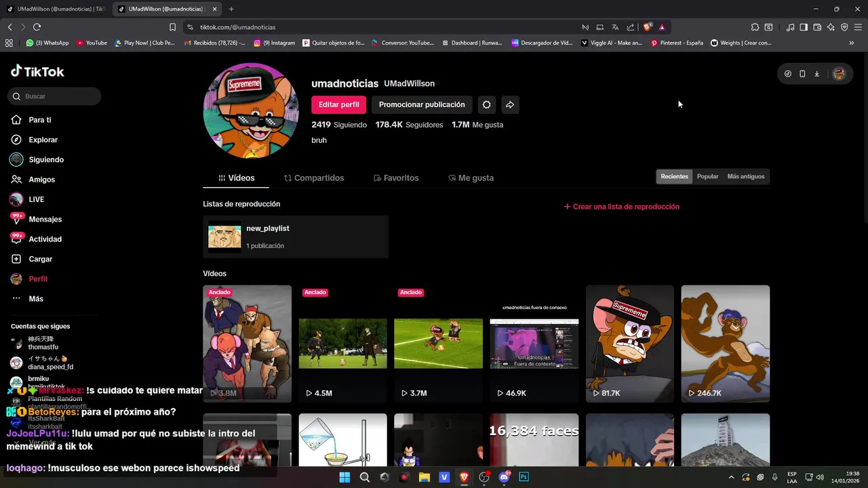Open profile settings gear icon
The width and height of the screenshot is (868, 488).
pos(486,104)
